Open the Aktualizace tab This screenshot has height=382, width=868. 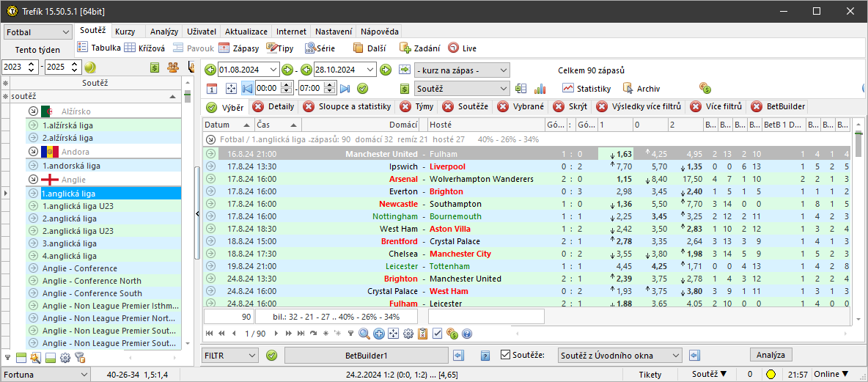246,32
